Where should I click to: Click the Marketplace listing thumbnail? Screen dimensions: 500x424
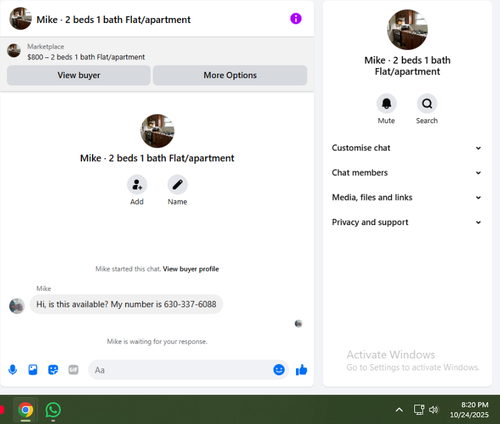click(x=14, y=51)
